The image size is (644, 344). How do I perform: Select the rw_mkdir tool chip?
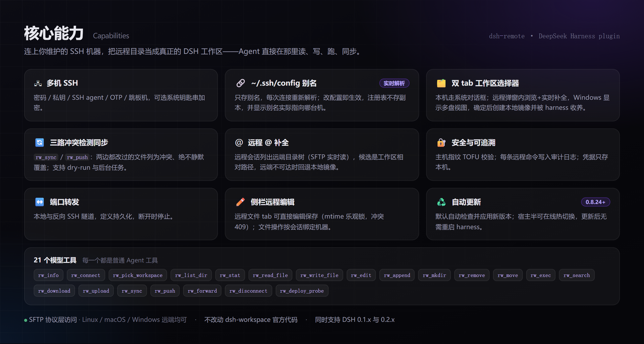click(434, 275)
